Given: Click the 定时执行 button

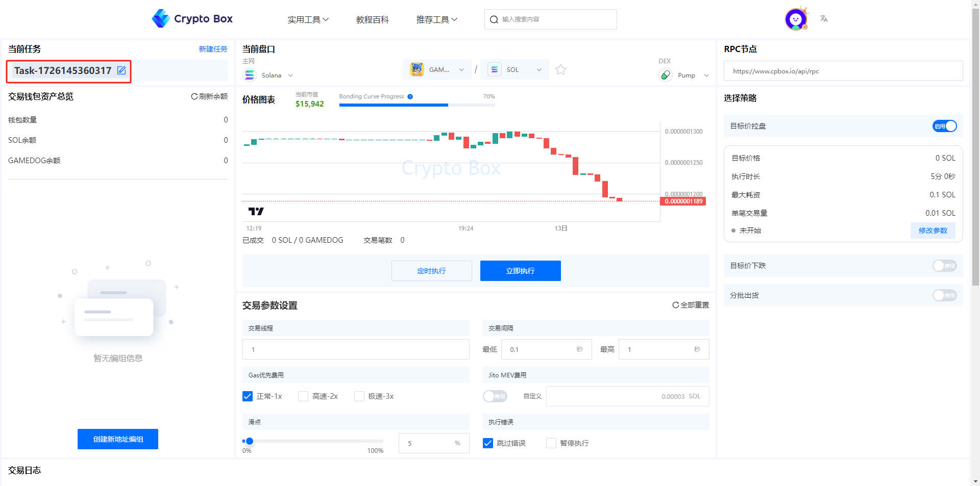Looking at the screenshot, I should 431,271.
